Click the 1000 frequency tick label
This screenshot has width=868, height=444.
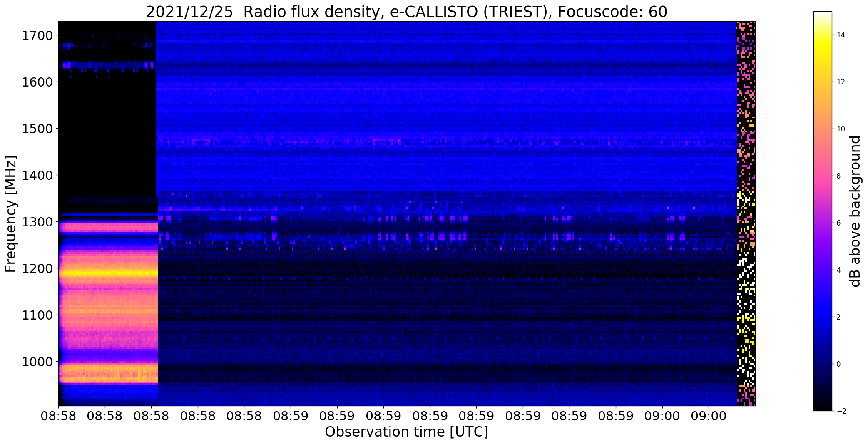37,362
